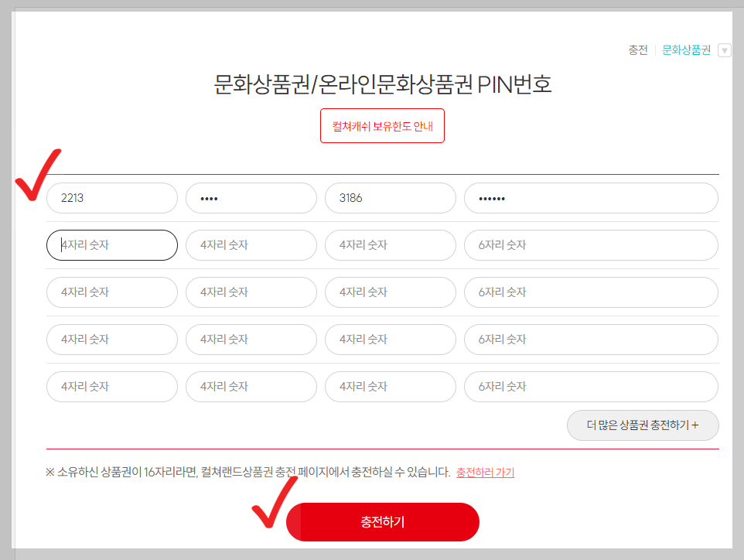Click the PIN field showing 3186
This screenshot has width=744, height=560.
390,198
